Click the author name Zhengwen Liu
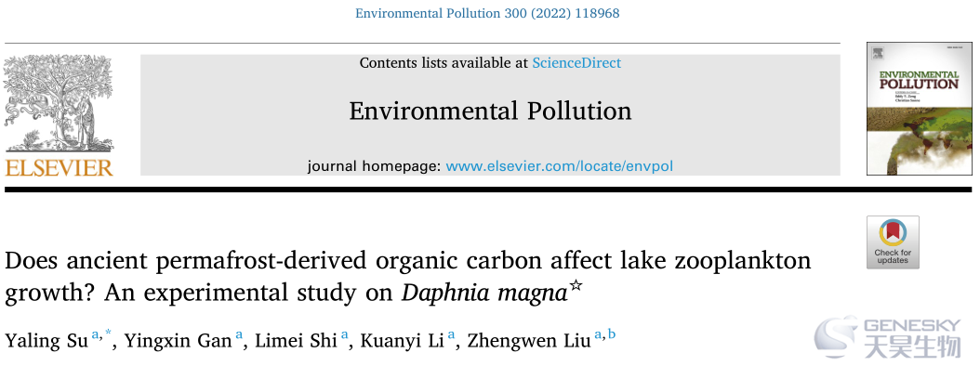Viewport: 980px width, 366px height. point(529,340)
